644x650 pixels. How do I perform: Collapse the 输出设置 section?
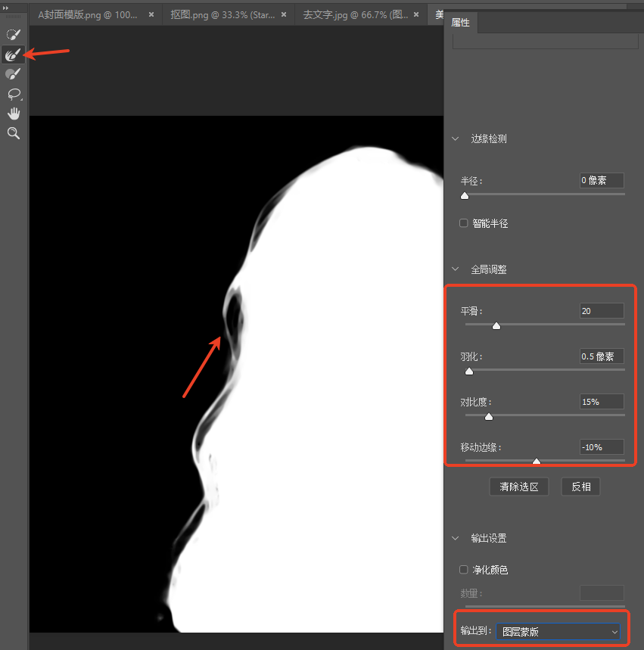pyautogui.click(x=456, y=538)
